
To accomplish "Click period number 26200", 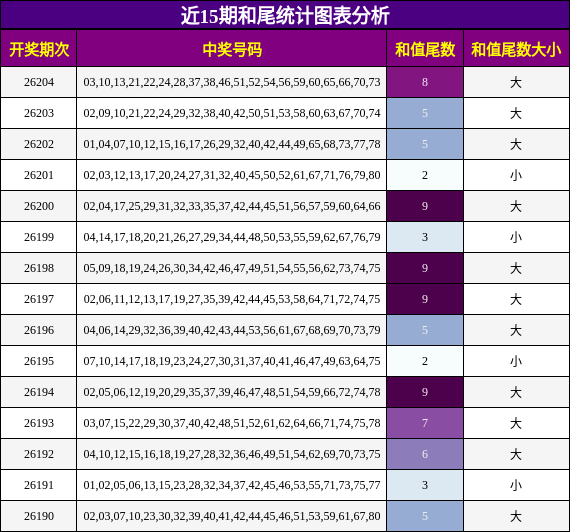I will tap(39, 206).
